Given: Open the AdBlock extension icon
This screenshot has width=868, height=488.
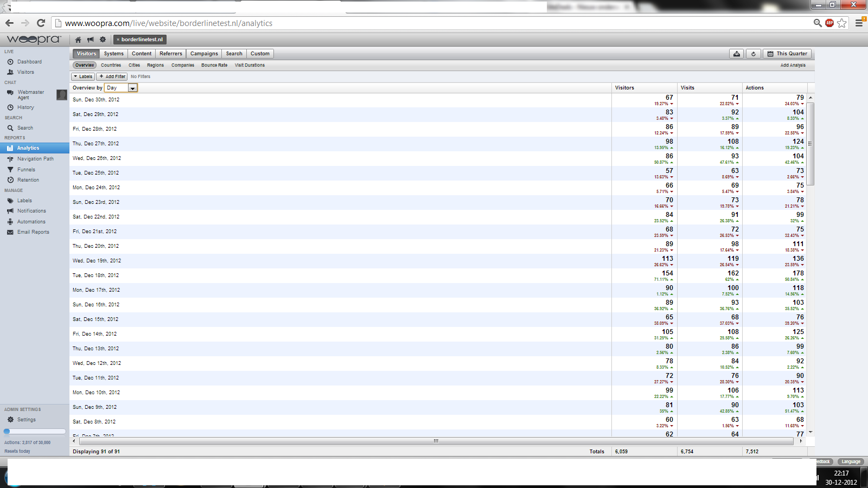Looking at the screenshot, I should point(829,23).
